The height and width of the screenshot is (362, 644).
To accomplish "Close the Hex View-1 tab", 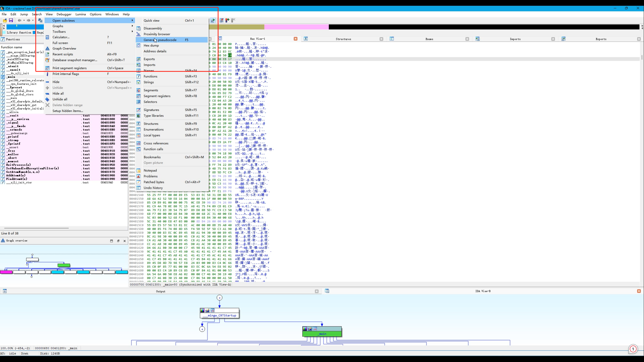I will pyautogui.click(x=296, y=39).
